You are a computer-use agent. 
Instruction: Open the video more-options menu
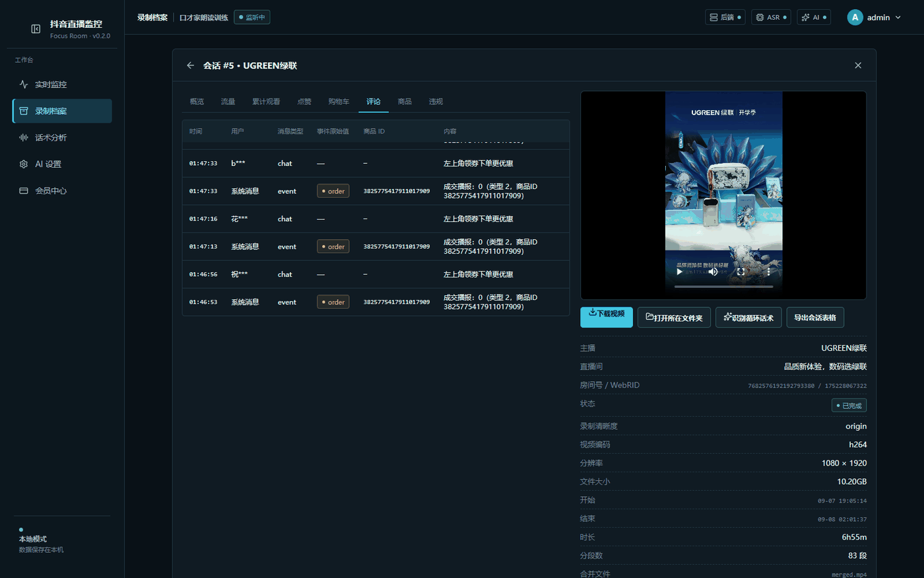coord(768,271)
